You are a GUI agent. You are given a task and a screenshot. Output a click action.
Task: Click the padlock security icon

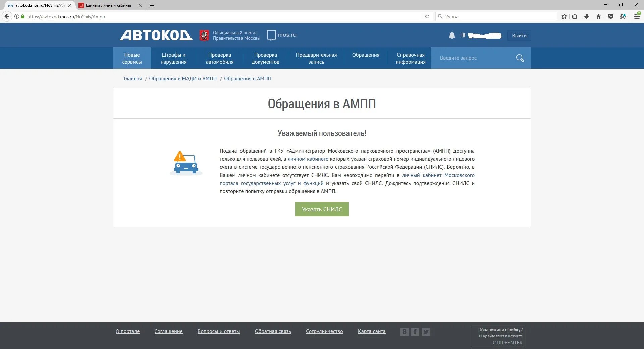click(x=23, y=16)
